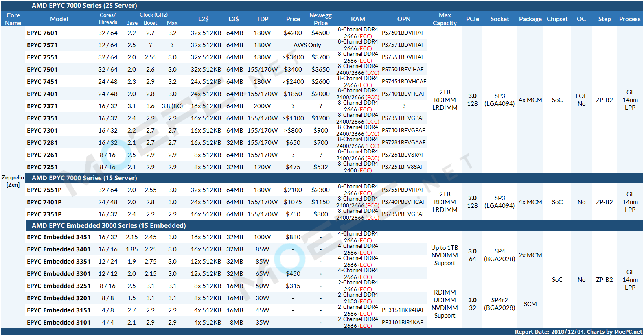644x336 pixels.
Task: Select the EPYC 7571 model cell
Action: (42, 45)
